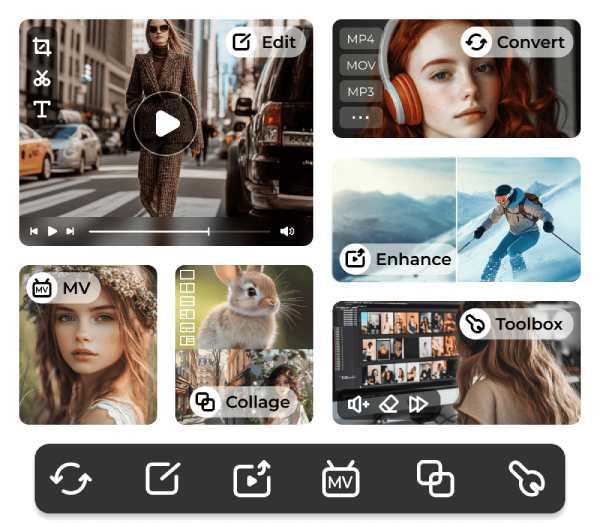600x523 pixels.
Task: Toggle the volume speaker icon
Action: pos(287,231)
